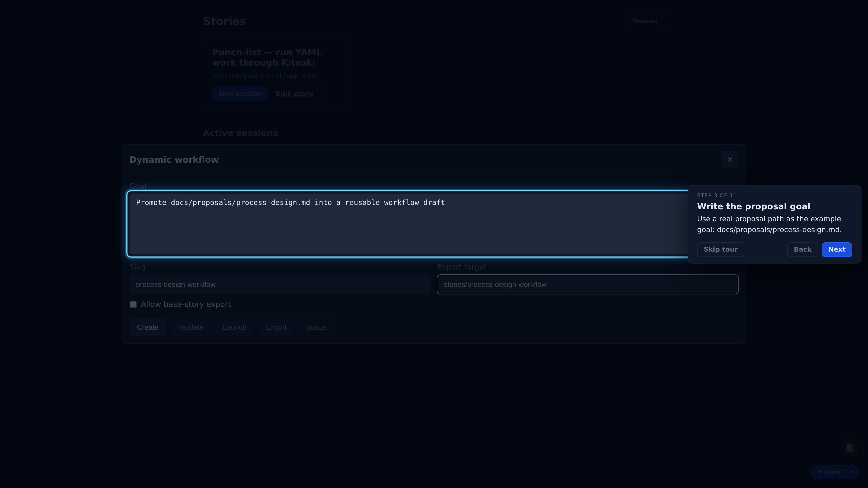Expand the Meta dropdown arrow
Image resolution: width=868 pixels, height=488 pixels.
coord(851,472)
